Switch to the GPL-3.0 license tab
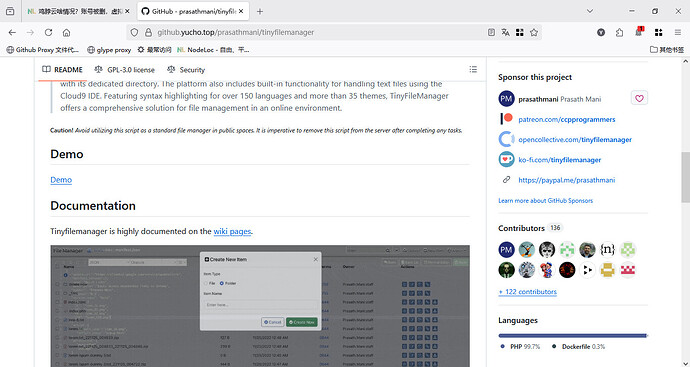The image size is (690, 367). pos(125,70)
